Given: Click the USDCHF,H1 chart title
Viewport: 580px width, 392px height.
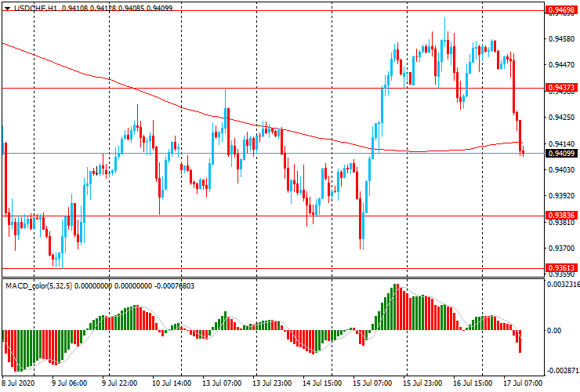Looking at the screenshot, I should (34, 7).
